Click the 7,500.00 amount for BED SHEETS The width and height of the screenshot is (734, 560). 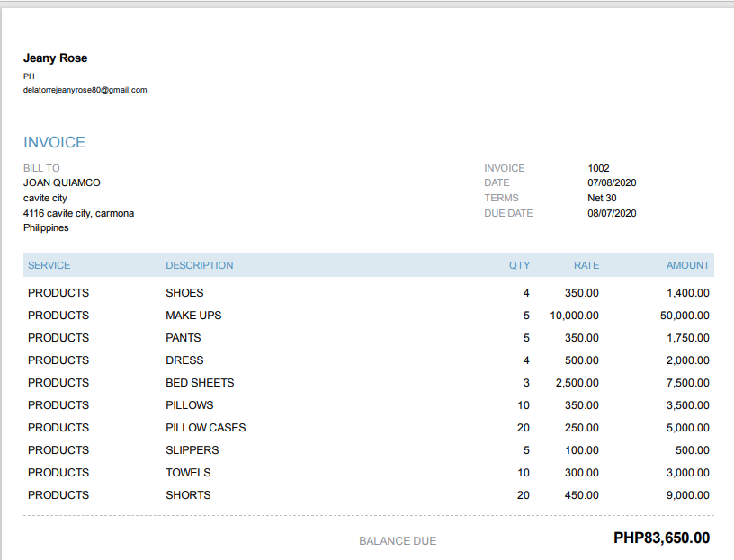[688, 383]
